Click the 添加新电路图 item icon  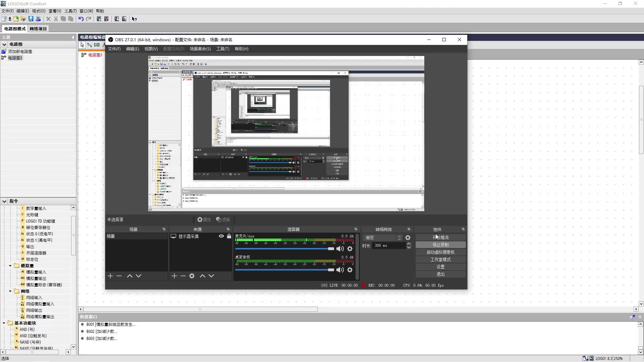(4, 52)
